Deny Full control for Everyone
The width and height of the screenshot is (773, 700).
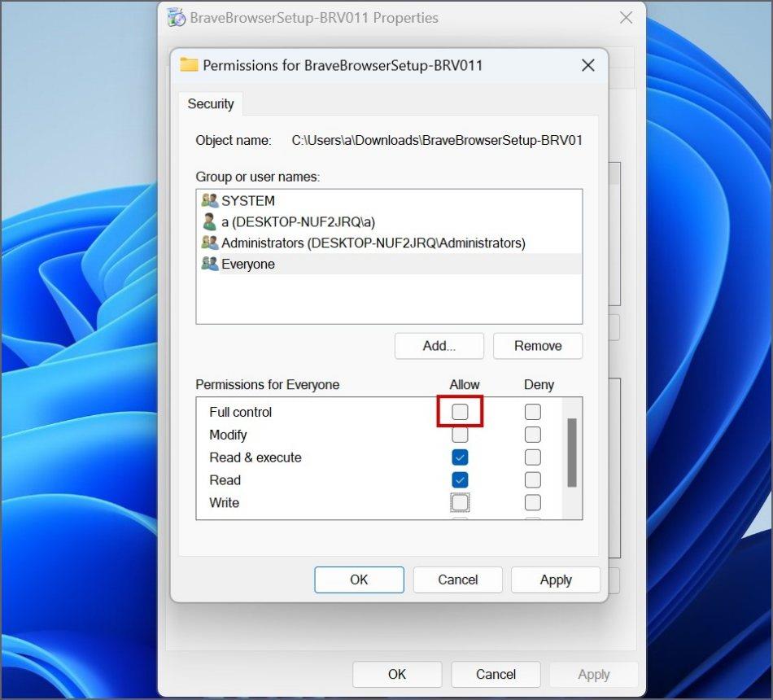[532, 411]
